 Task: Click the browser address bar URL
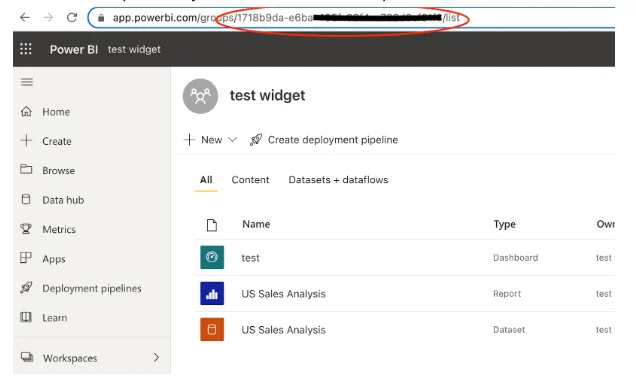(x=286, y=18)
